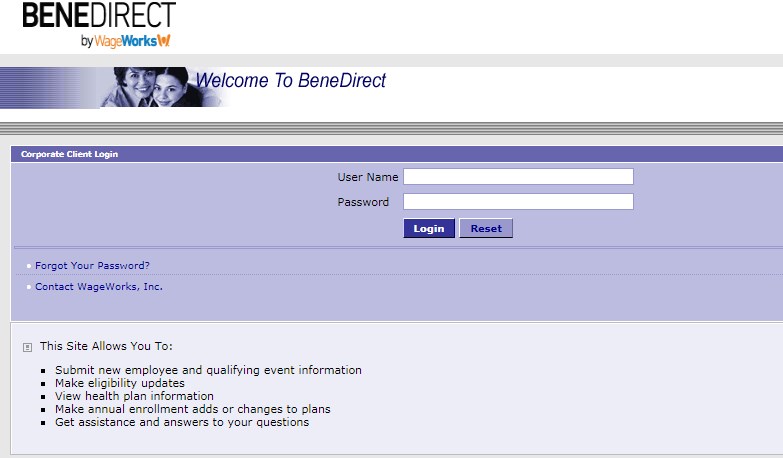Click the icon beside This Site Allows You To

(x=27, y=347)
